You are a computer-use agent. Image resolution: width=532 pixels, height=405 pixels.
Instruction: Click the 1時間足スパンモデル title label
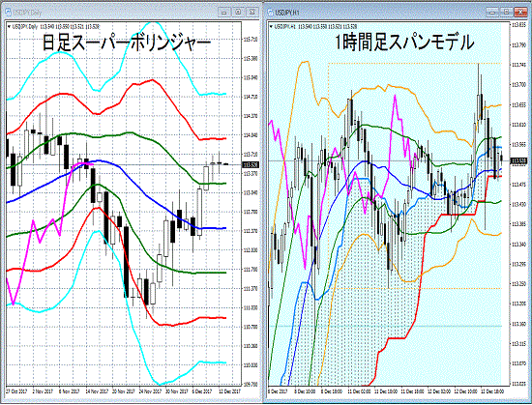coord(404,43)
